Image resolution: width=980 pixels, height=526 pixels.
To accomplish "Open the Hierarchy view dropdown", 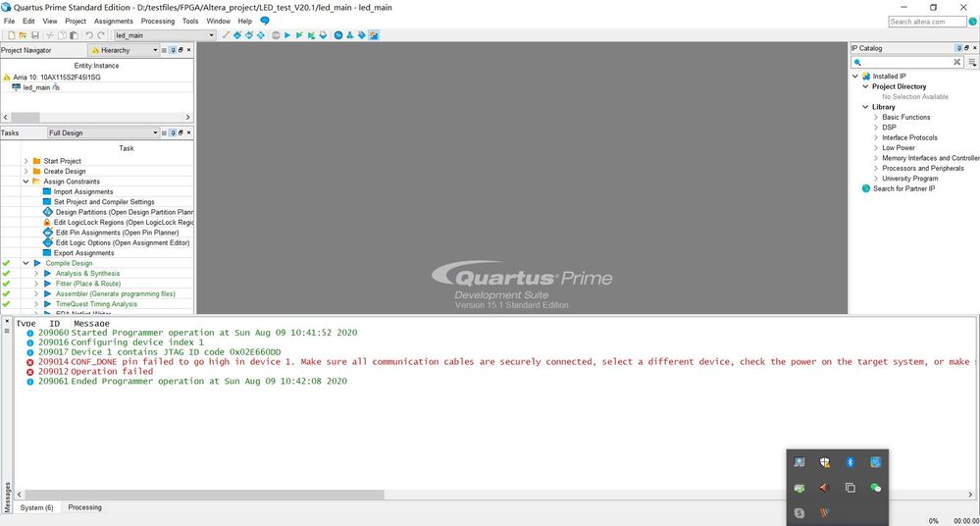I will click(x=155, y=50).
